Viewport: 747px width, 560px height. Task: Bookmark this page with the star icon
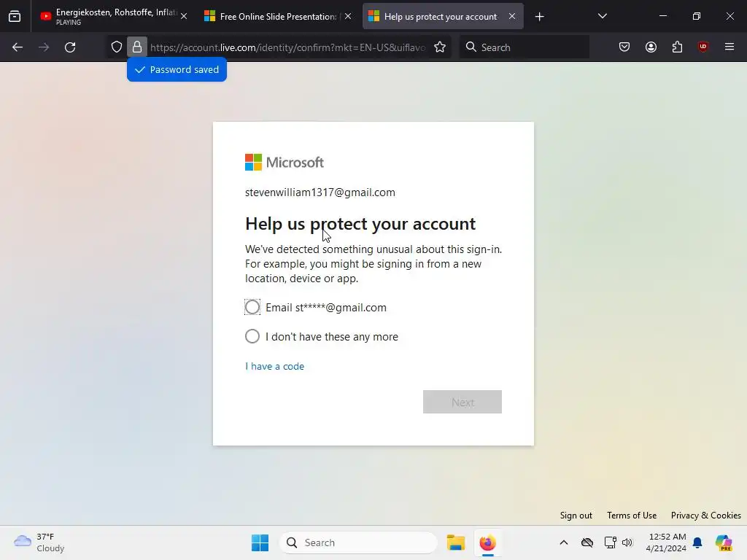[440, 47]
